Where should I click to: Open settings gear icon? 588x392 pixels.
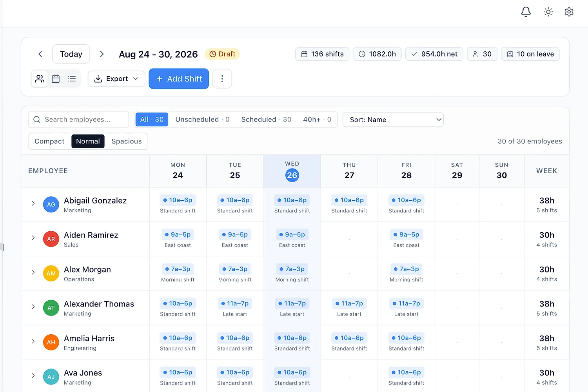tap(569, 12)
